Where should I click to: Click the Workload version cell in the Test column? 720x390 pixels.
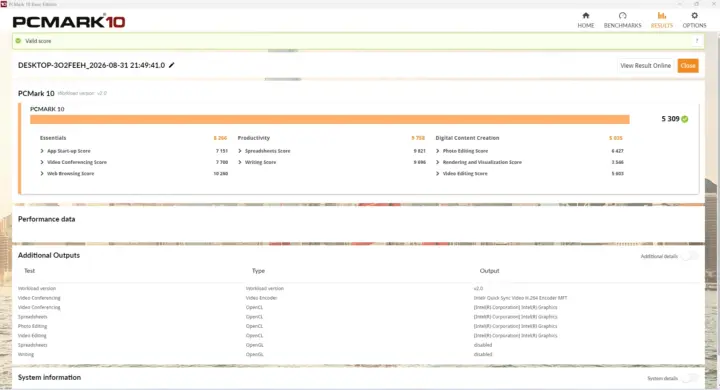pos(37,288)
